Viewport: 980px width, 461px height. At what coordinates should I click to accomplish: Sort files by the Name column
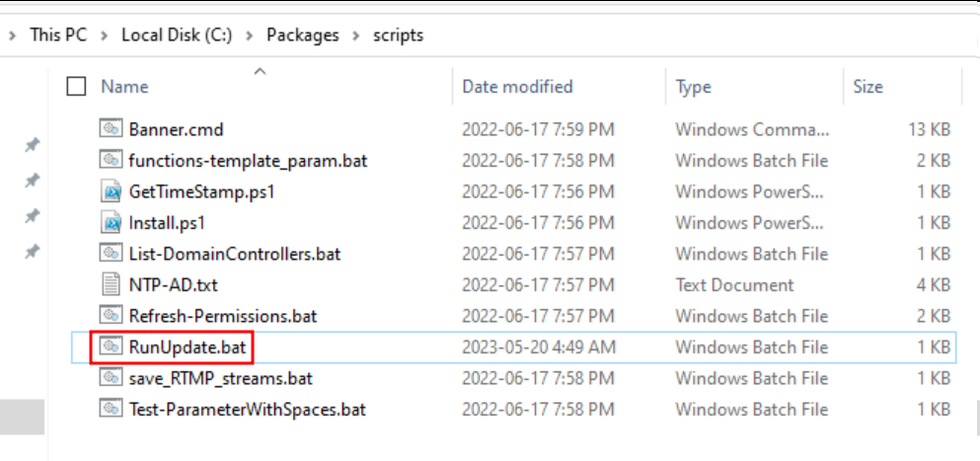pyautogui.click(x=125, y=86)
